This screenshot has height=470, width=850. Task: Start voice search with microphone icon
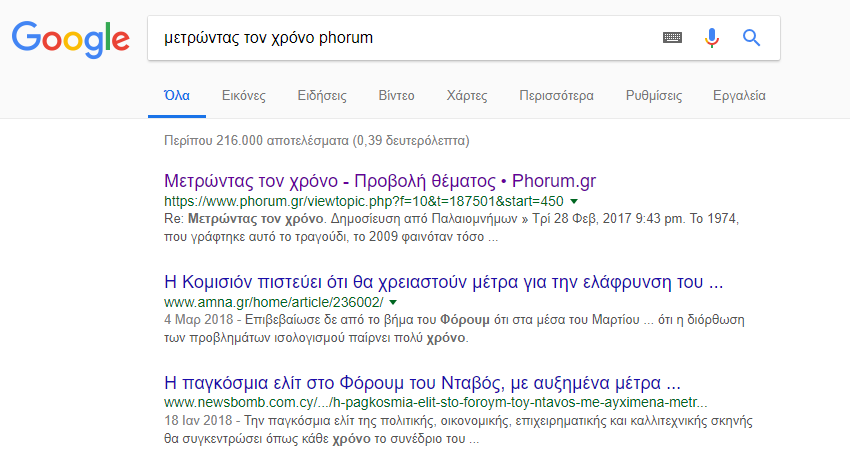tap(712, 38)
